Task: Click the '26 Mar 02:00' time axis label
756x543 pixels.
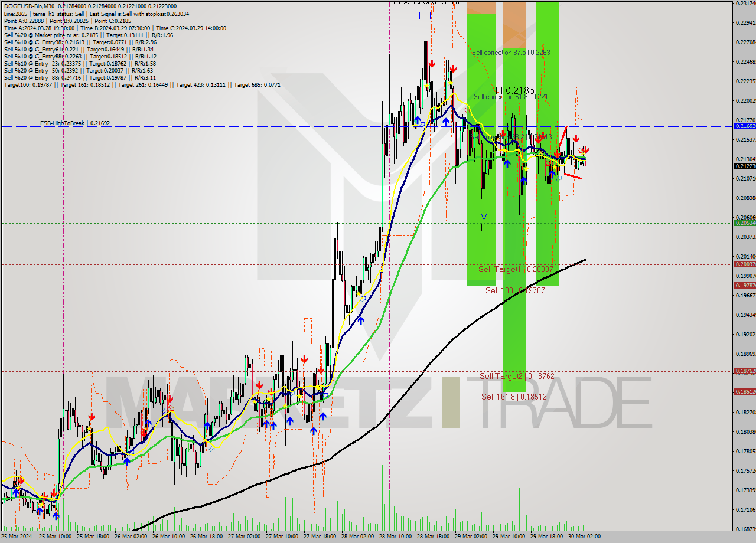Action: [131, 537]
